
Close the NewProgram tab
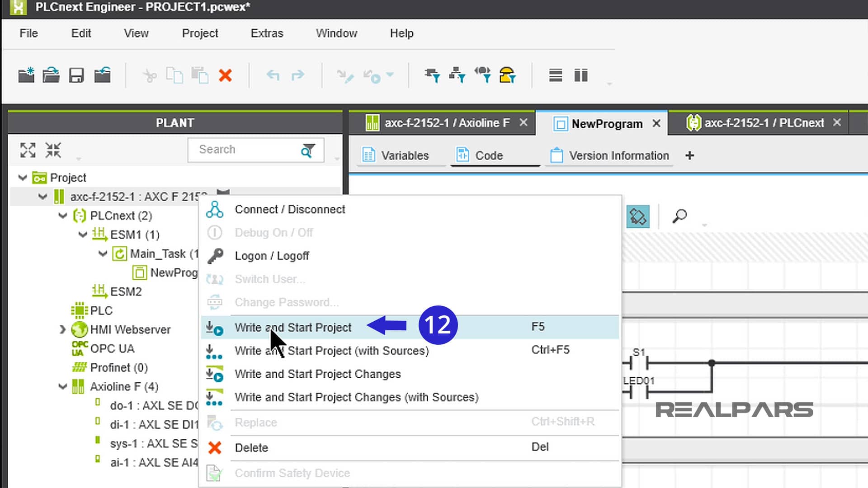[656, 123]
